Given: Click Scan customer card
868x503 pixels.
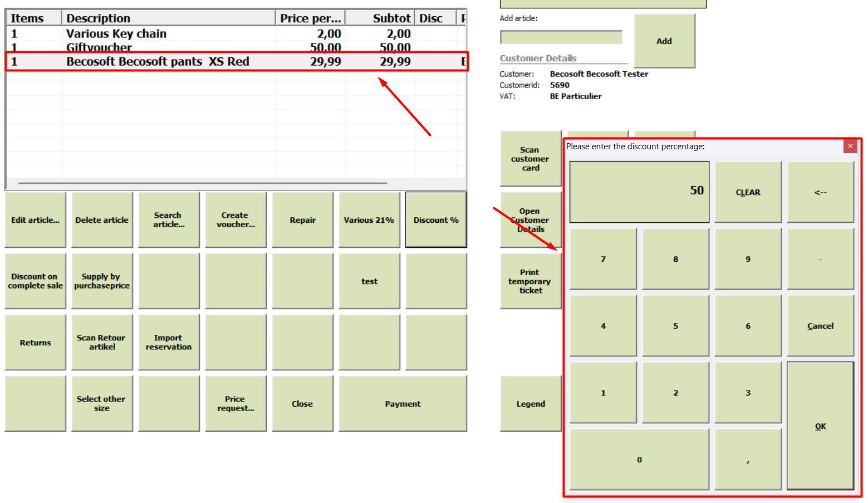Looking at the screenshot, I should [x=531, y=159].
